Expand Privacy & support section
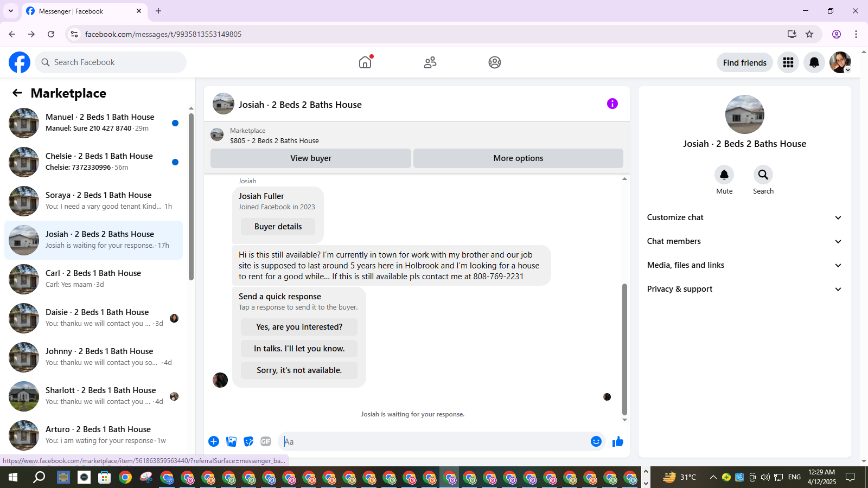This screenshot has width=868, height=488. point(744,289)
